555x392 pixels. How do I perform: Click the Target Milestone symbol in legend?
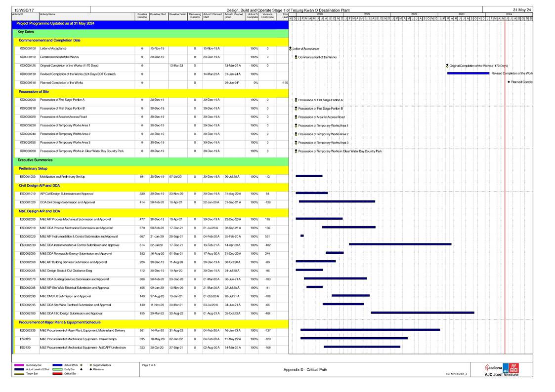(x=90, y=364)
